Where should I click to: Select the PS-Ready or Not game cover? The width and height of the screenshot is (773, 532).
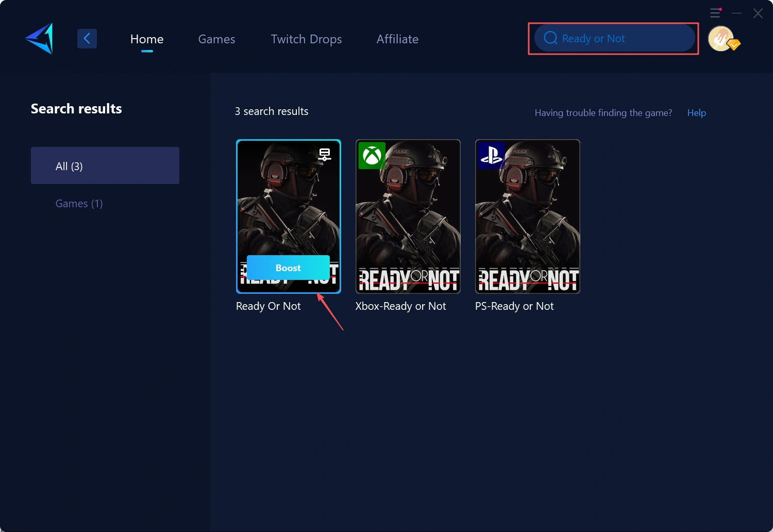(528, 217)
